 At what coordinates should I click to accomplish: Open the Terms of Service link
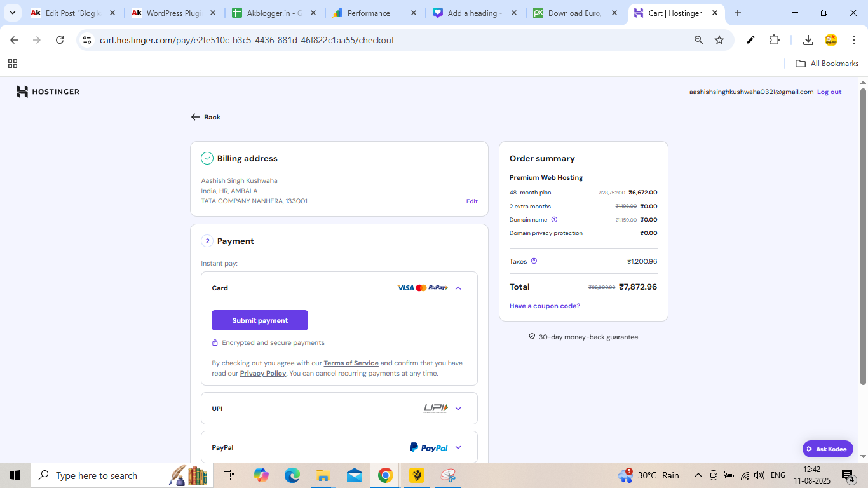point(351,363)
